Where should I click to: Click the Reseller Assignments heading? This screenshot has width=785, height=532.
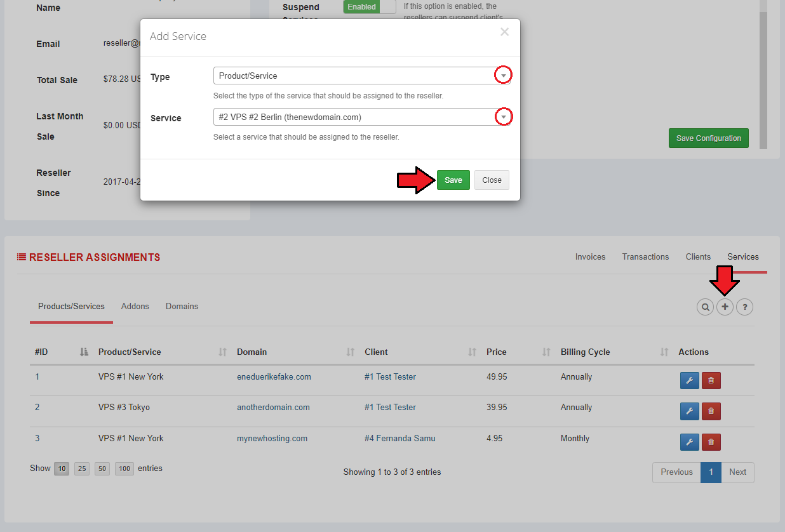(95, 257)
